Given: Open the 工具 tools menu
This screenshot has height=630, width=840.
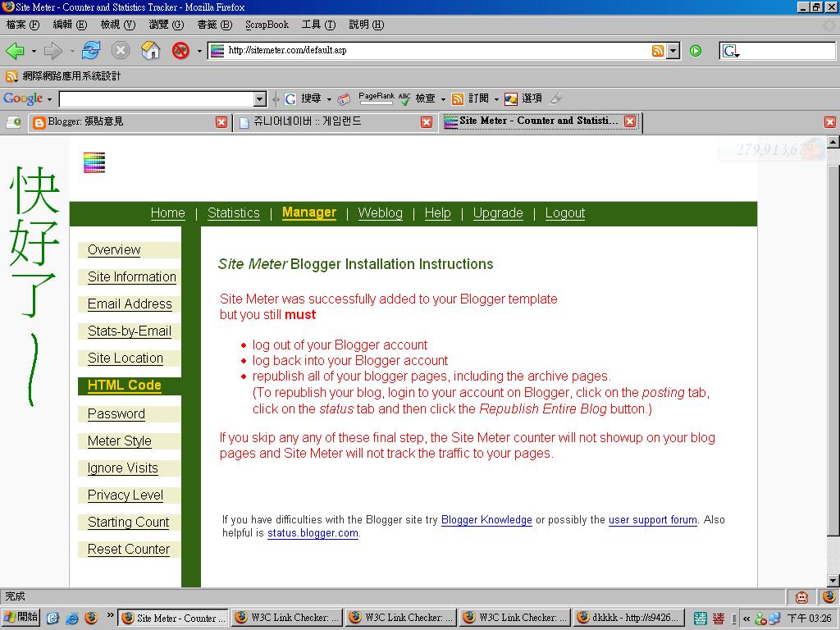Looking at the screenshot, I should (x=318, y=25).
